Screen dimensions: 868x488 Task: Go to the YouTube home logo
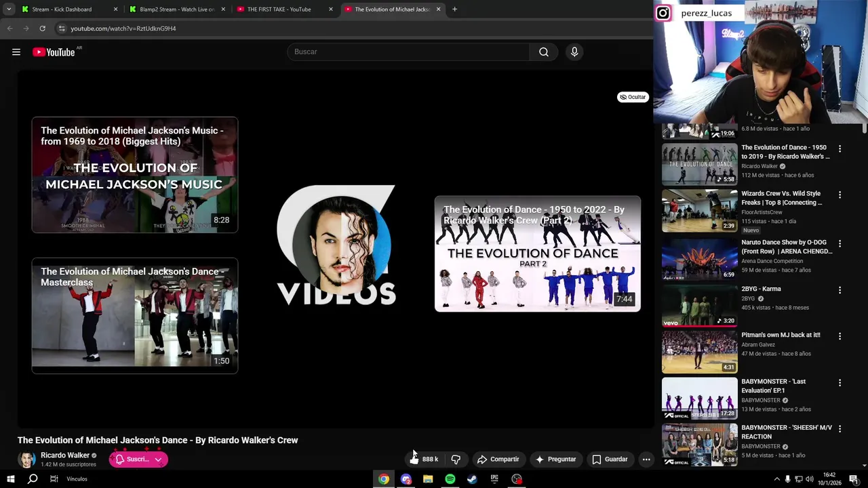(54, 52)
